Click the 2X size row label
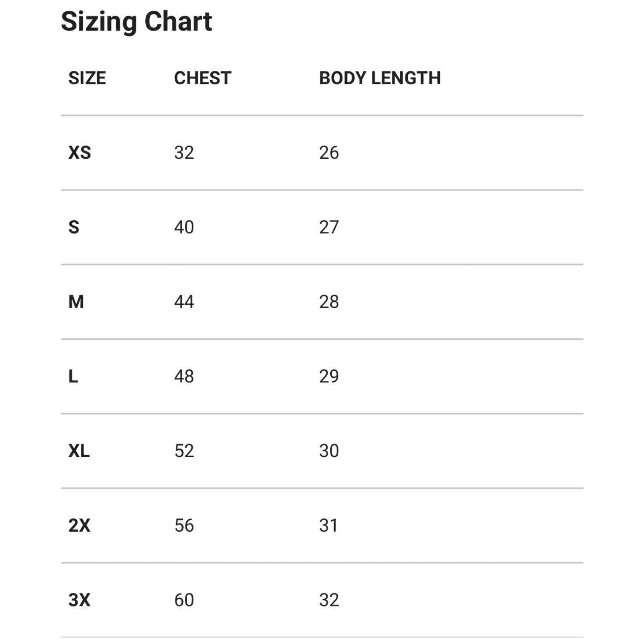This screenshot has height=644, width=644. pos(79,525)
